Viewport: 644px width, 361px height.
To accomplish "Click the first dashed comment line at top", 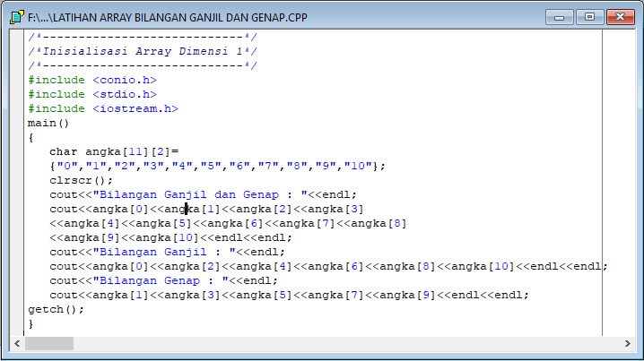I will [x=143, y=37].
